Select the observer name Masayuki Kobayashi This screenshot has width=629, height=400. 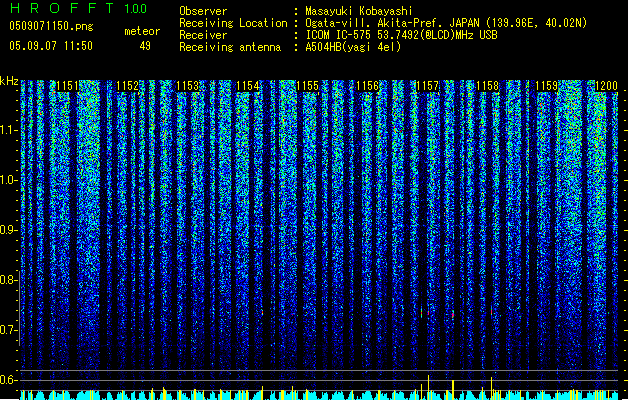click(x=359, y=11)
